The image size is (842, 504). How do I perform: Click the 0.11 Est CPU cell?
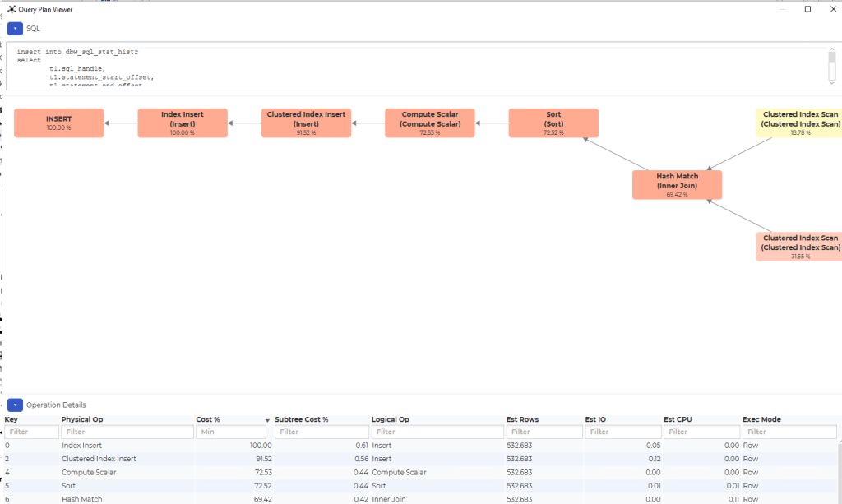[734, 499]
